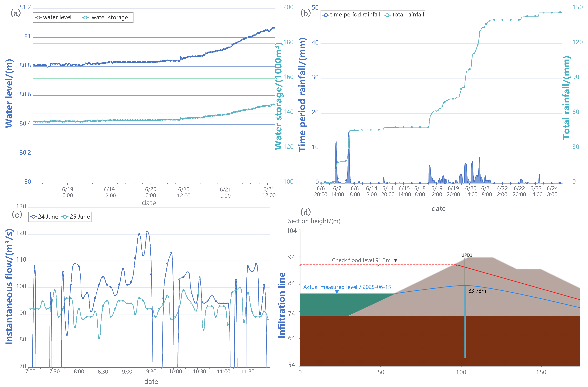Click the UPD1 piezometer label

467,255
